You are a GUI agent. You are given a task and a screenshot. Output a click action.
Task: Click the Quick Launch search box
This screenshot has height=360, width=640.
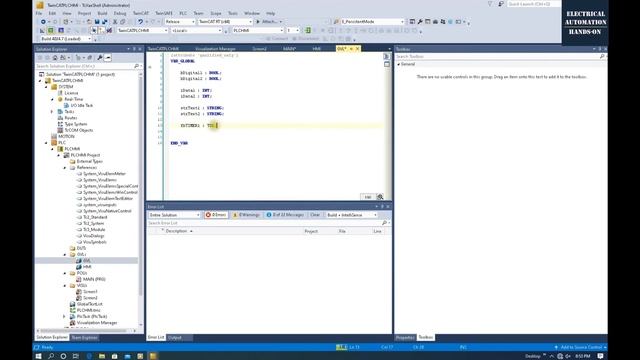(533, 4)
